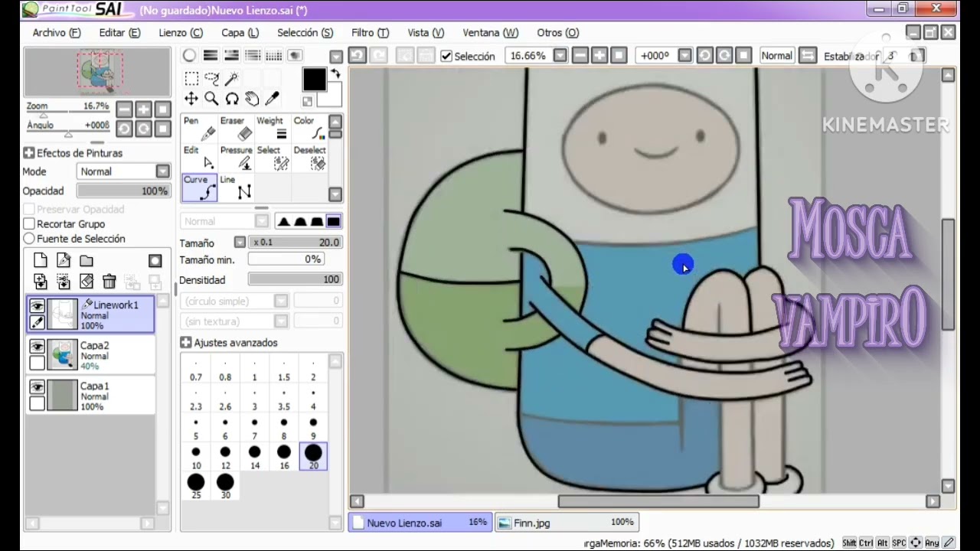The height and width of the screenshot is (551, 980).
Task: Click the black foreground color swatch
Action: click(314, 80)
